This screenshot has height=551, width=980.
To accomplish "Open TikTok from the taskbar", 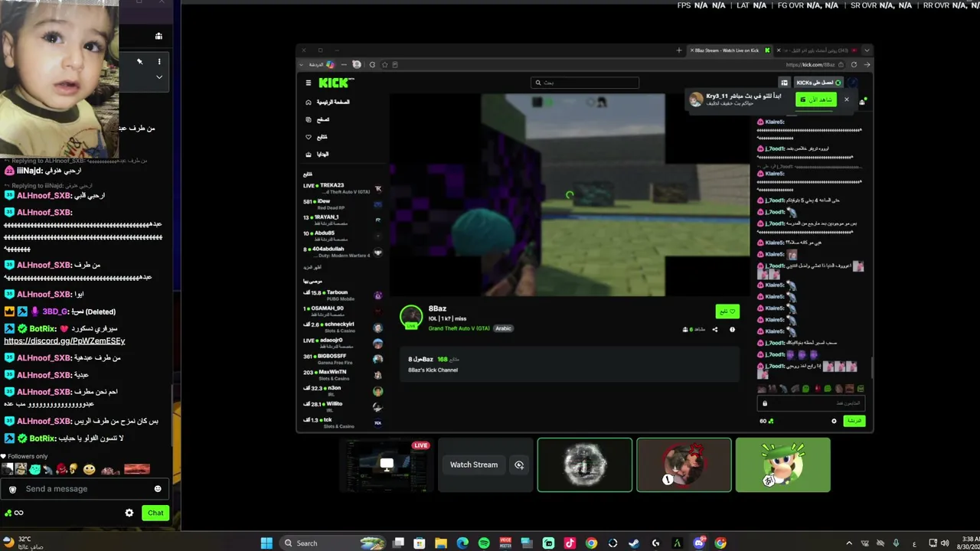I will point(570,543).
